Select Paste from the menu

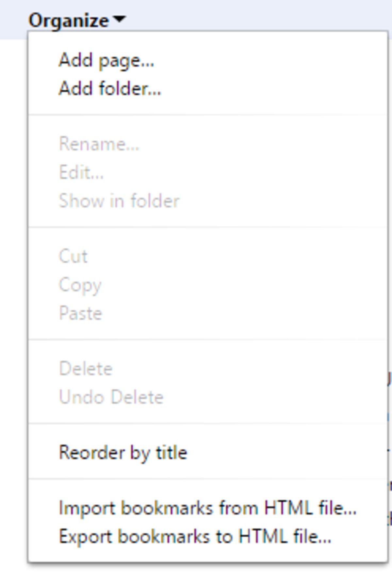pyautogui.click(x=80, y=313)
